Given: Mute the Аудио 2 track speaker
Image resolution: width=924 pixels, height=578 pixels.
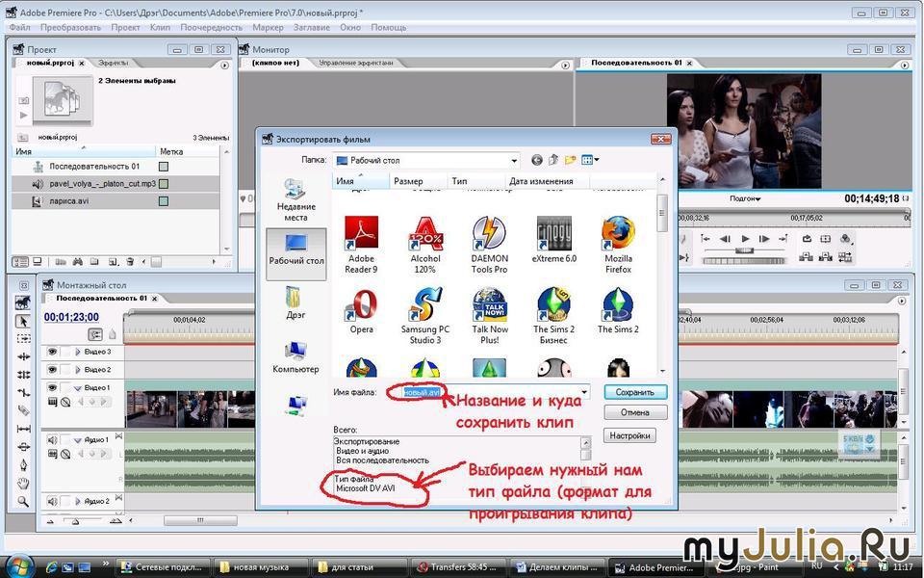Looking at the screenshot, I should pyautogui.click(x=52, y=501).
